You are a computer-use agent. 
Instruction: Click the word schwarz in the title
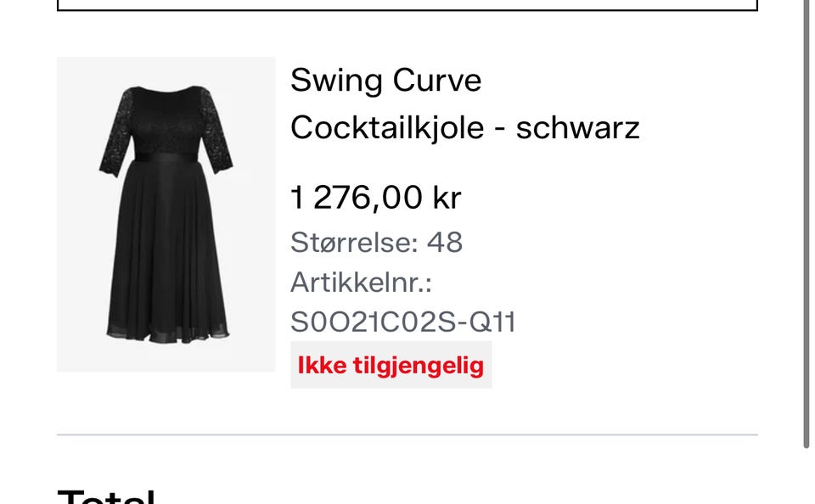pos(577,128)
